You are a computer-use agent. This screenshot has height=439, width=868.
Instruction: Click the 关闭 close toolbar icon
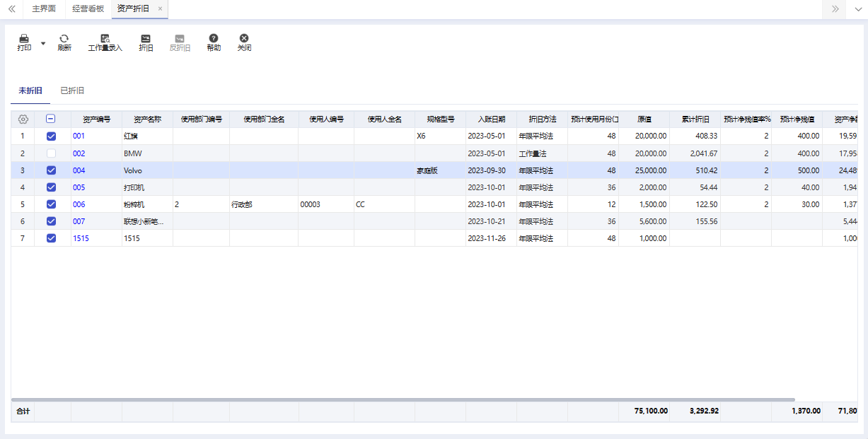click(244, 38)
